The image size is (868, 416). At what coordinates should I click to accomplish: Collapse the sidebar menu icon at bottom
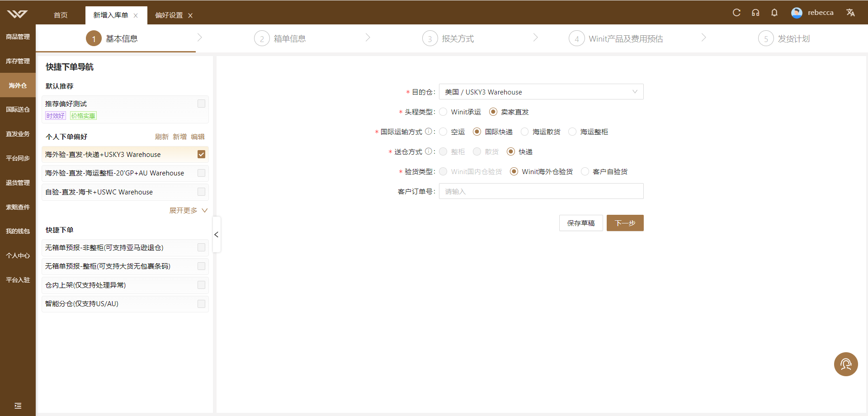point(18,406)
